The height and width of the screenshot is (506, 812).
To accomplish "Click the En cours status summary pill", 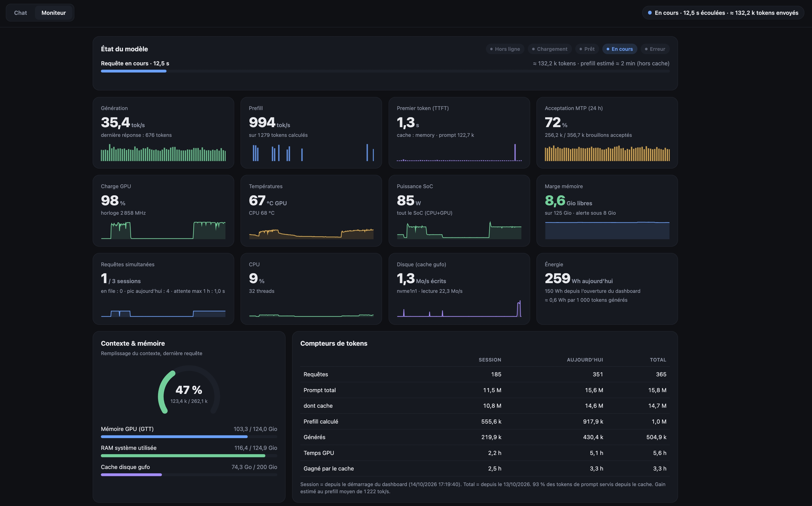I will (x=723, y=13).
